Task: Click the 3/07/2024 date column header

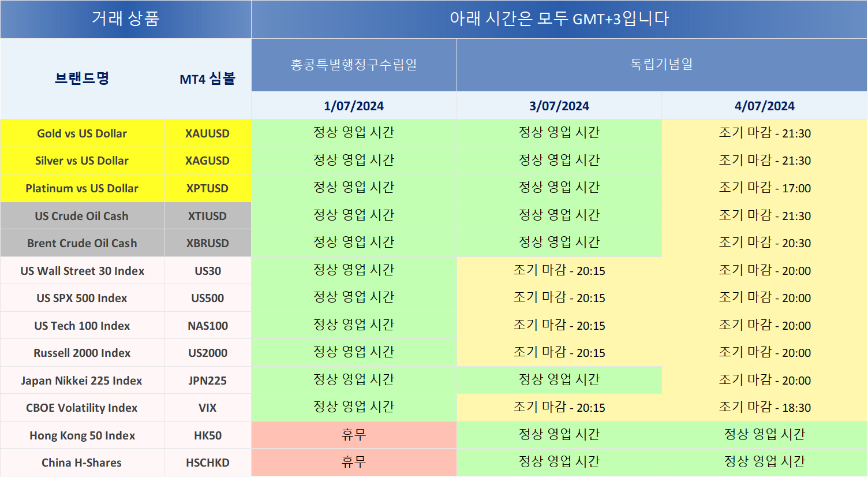Action: pyautogui.click(x=559, y=106)
